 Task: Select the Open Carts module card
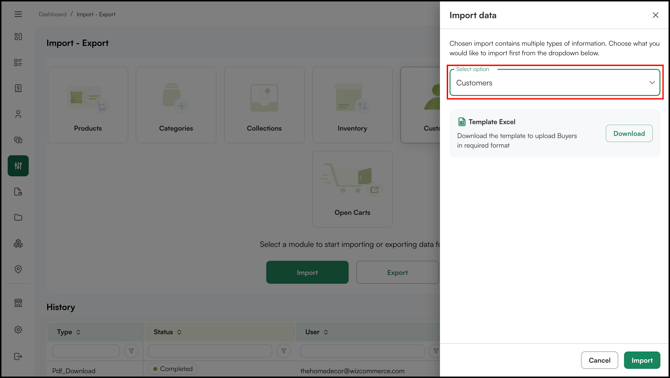point(352,189)
